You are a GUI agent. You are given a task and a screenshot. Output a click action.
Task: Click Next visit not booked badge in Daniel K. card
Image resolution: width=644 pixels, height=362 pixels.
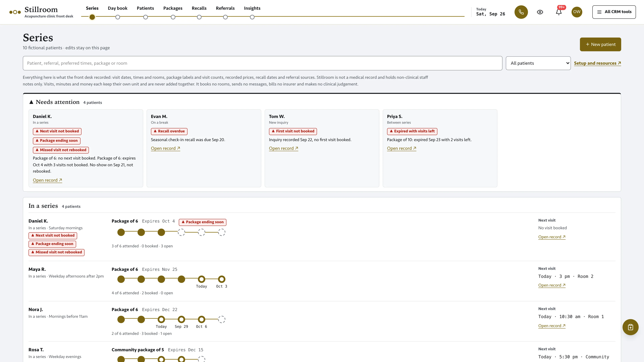tap(57, 131)
